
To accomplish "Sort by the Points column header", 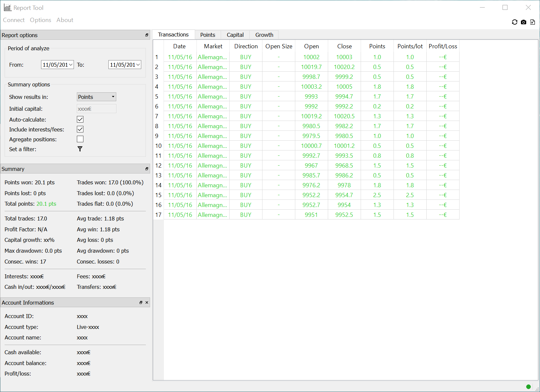I will (x=377, y=46).
